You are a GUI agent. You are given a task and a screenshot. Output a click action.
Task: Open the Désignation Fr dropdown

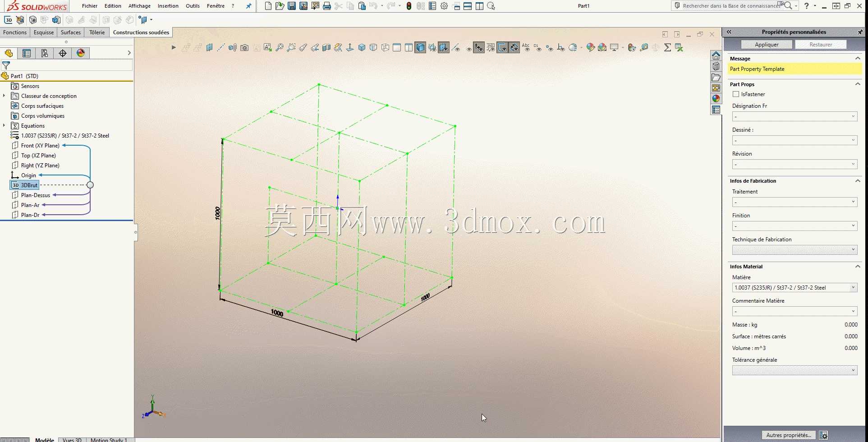[x=795, y=117]
